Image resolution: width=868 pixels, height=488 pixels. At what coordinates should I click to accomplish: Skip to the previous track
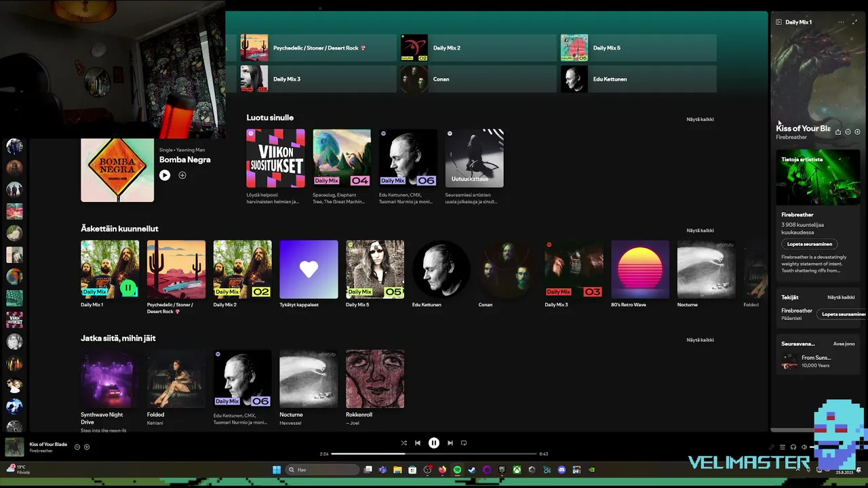(418, 443)
